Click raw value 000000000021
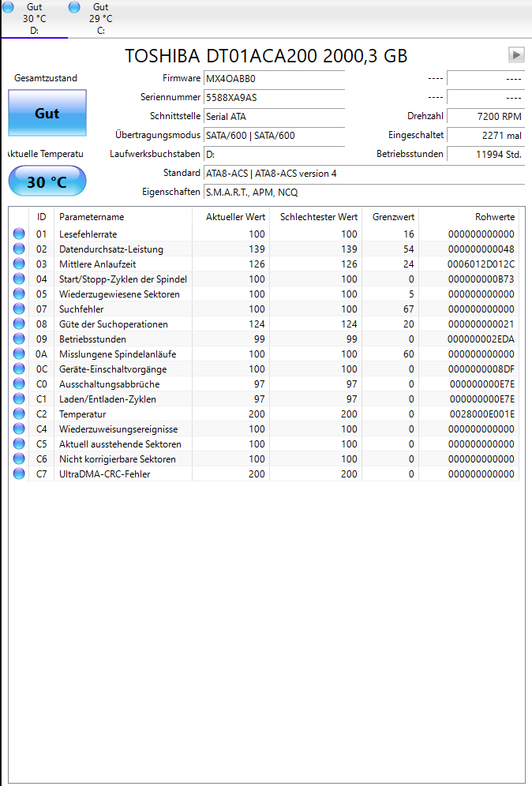This screenshot has width=532, height=786. [x=481, y=324]
